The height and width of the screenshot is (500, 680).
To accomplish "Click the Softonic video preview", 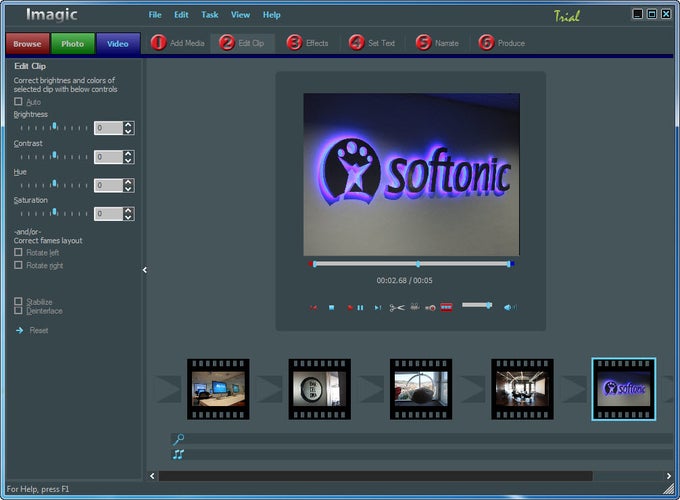I will 411,174.
